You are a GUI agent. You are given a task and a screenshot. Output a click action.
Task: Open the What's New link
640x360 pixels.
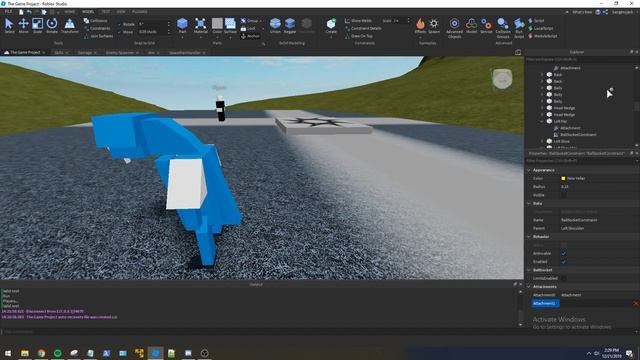coord(582,12)
